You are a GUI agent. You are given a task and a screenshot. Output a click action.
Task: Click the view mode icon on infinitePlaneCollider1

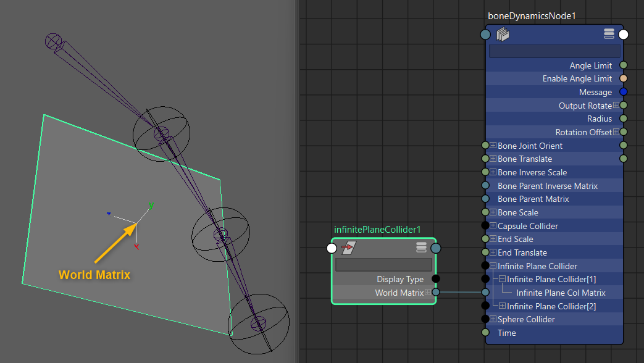pyautogui.click(x=421, y=248)
